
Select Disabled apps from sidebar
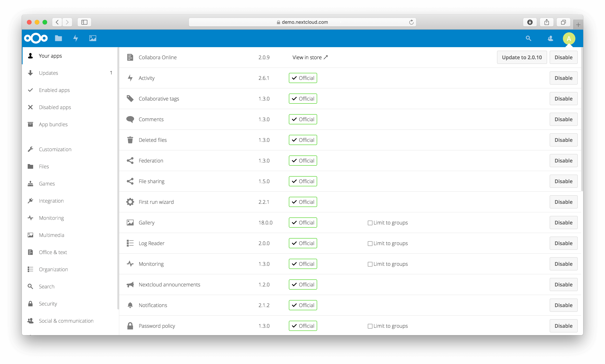pos(55,107)
